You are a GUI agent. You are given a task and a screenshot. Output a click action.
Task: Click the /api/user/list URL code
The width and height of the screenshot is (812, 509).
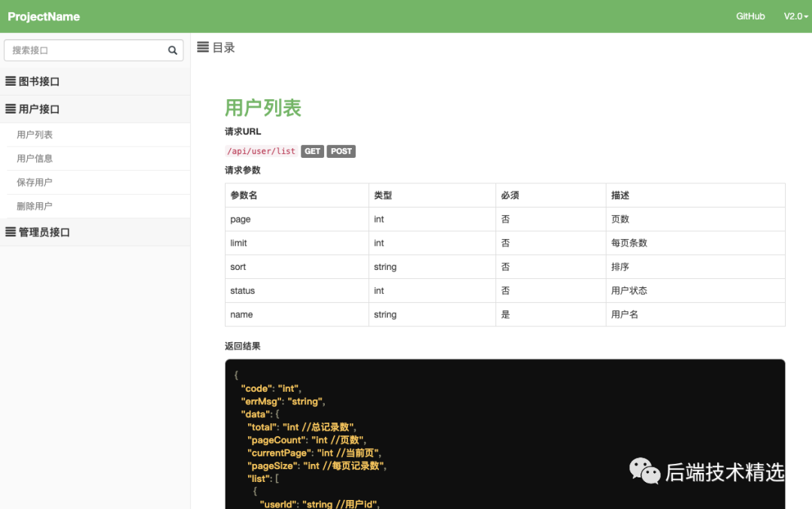(261, 151)
